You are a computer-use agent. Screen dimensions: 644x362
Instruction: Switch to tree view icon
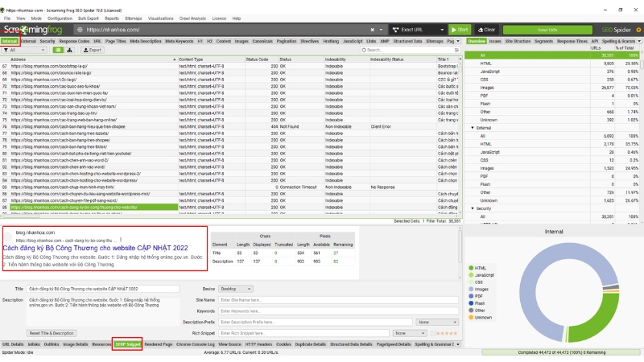click(69, 50)
